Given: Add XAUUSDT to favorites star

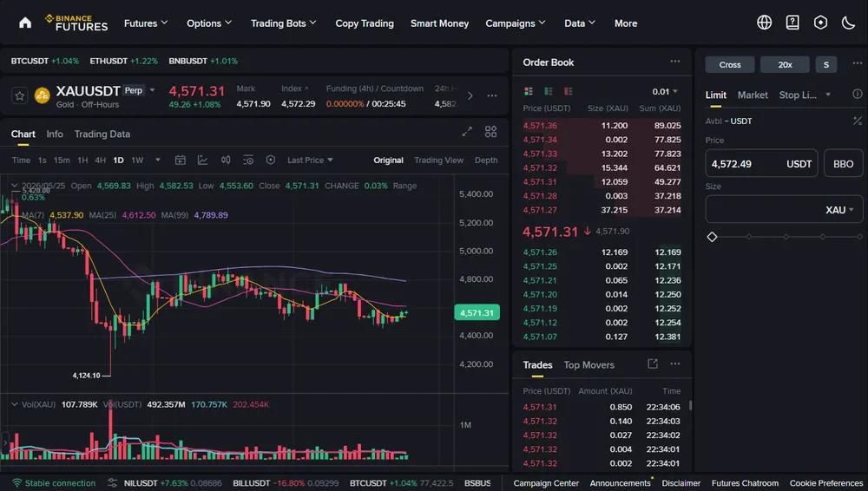Looking at the screenshot, I should (x=20, y=95).
